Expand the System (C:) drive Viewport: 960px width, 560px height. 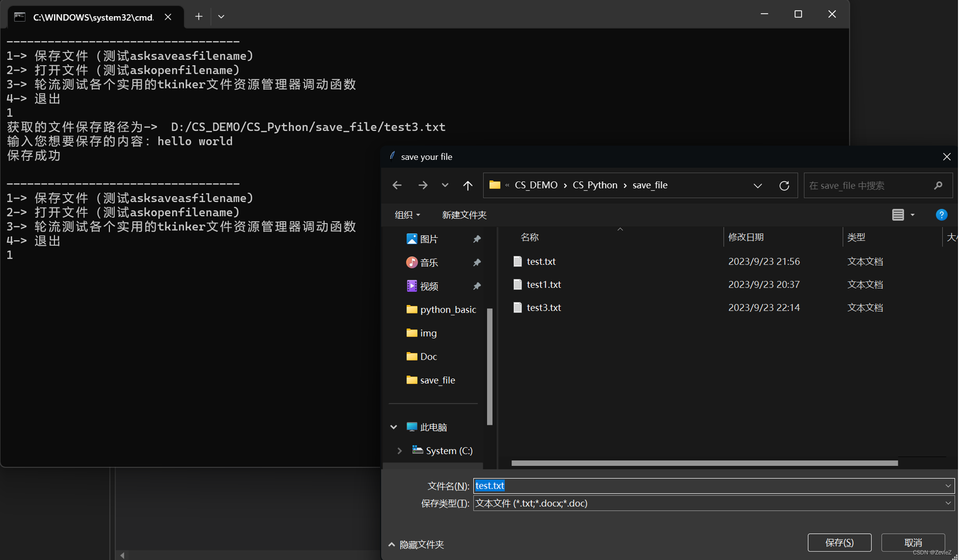399,451
